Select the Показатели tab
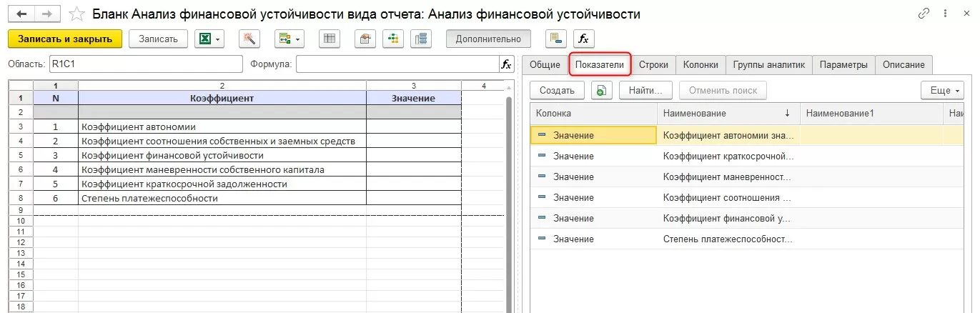This screenshot has width=980, height=313. 600,64
